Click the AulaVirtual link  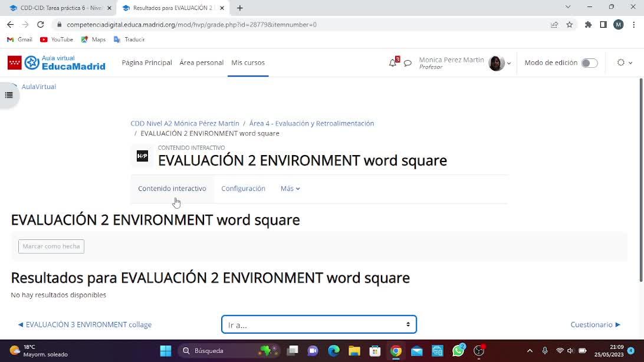(38, 87)
